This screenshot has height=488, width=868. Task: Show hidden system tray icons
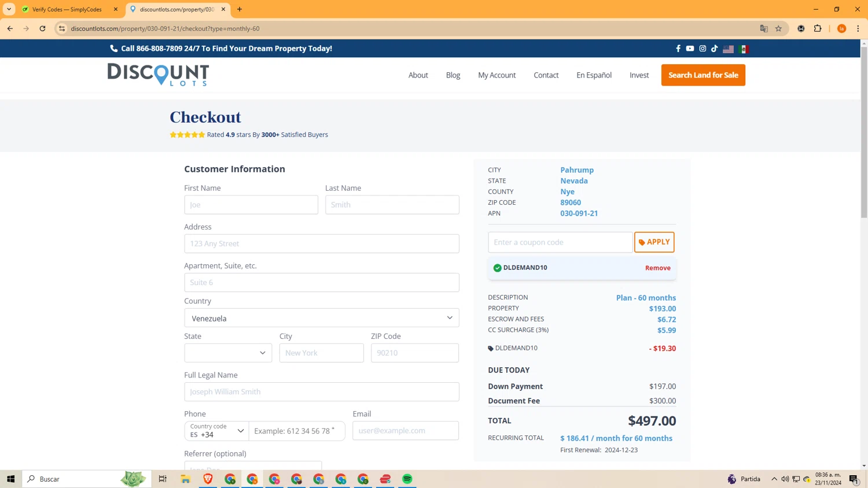(774, 479)
